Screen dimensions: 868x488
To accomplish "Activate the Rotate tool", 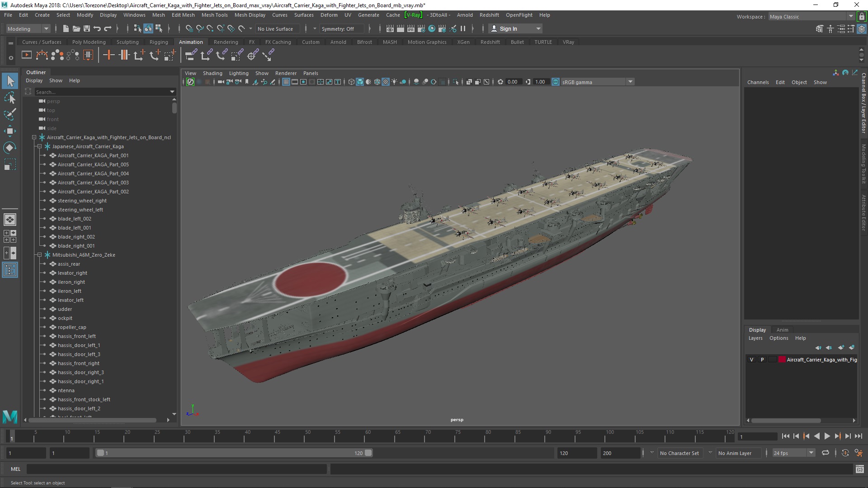I will 10,148.
